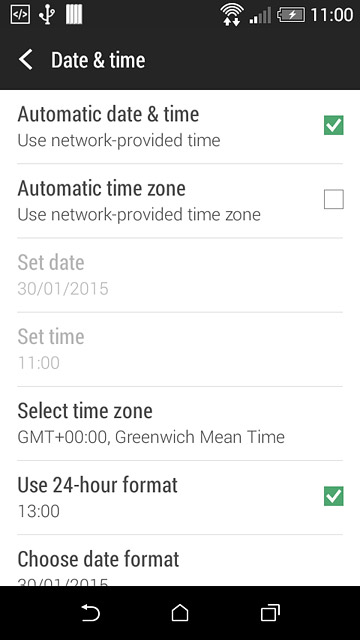Tap the Wi-Fi status icon
This screenshot has width=360, height=640.
tap(231, 15)
